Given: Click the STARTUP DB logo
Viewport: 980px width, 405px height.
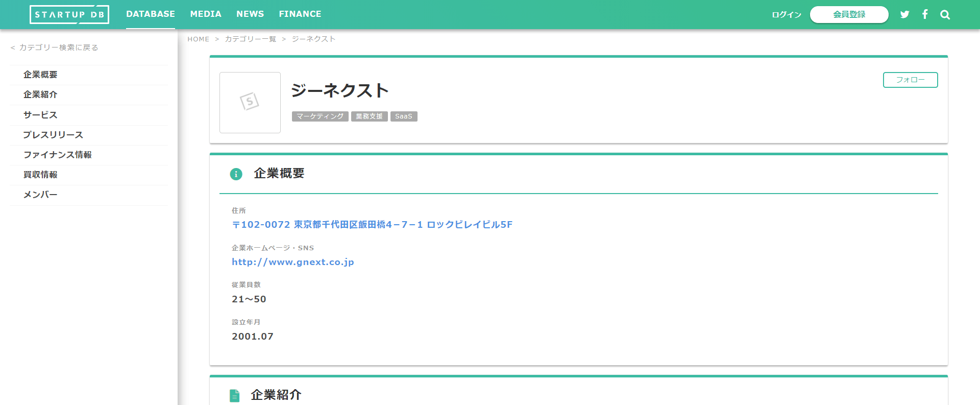Looking at the screenshot, I should tap(69, 14).
